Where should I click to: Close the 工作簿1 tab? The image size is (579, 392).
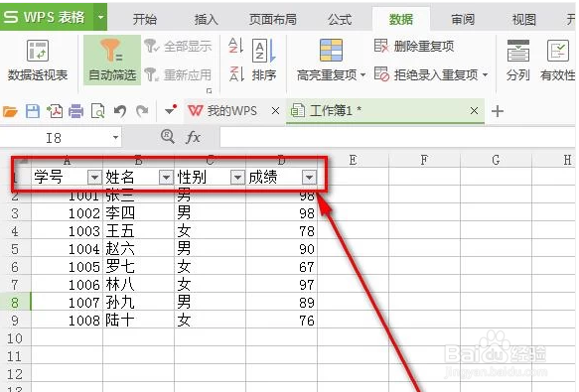(x=474, y=111)
